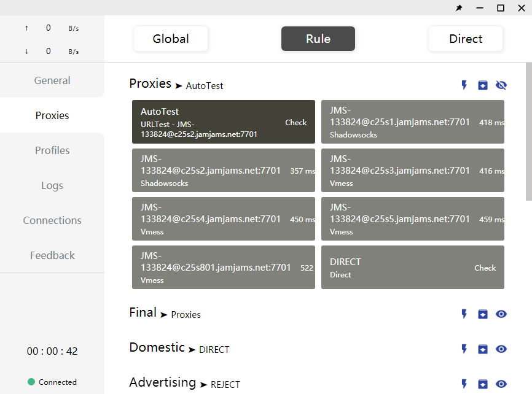Run latency test for Final group

pos(464,314)
